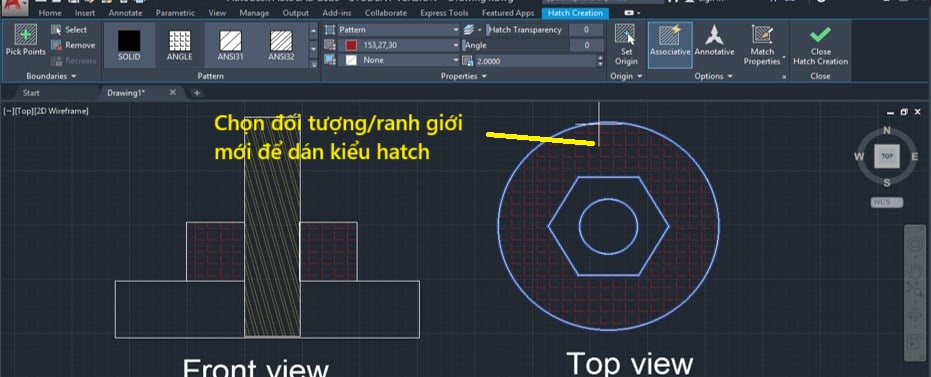
Task: Click the Match Properties icon
Action: click(x=762, y=34)
